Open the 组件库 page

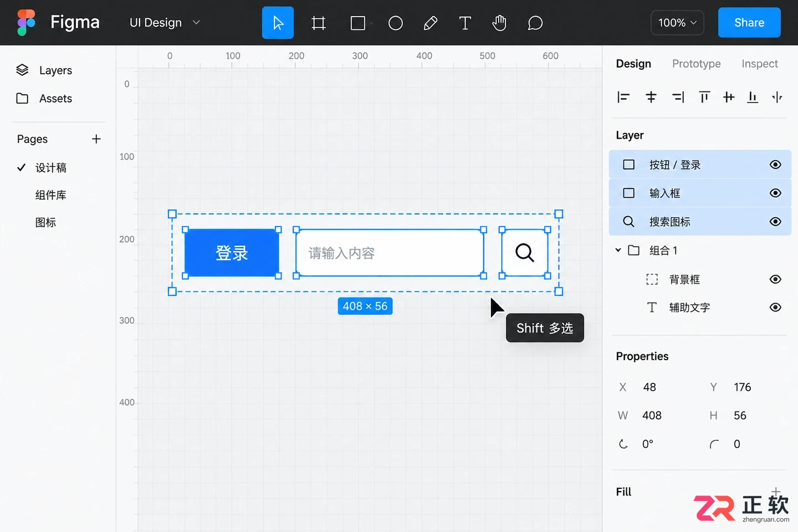[51, 195]
